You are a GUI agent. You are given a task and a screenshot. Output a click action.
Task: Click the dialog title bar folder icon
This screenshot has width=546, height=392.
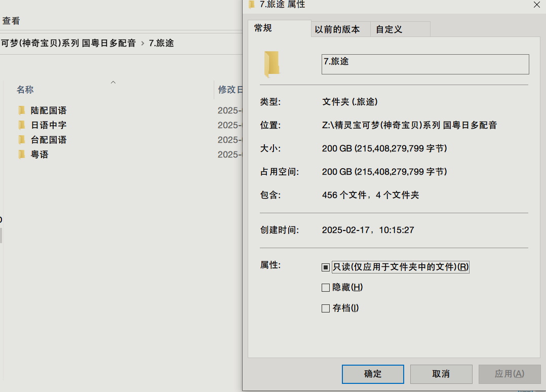pyautogui.click(x=252, y=5)
